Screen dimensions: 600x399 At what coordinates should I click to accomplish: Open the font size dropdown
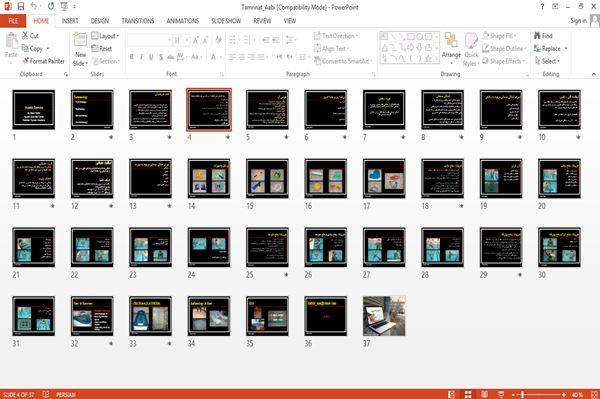(x=187, y=40)
